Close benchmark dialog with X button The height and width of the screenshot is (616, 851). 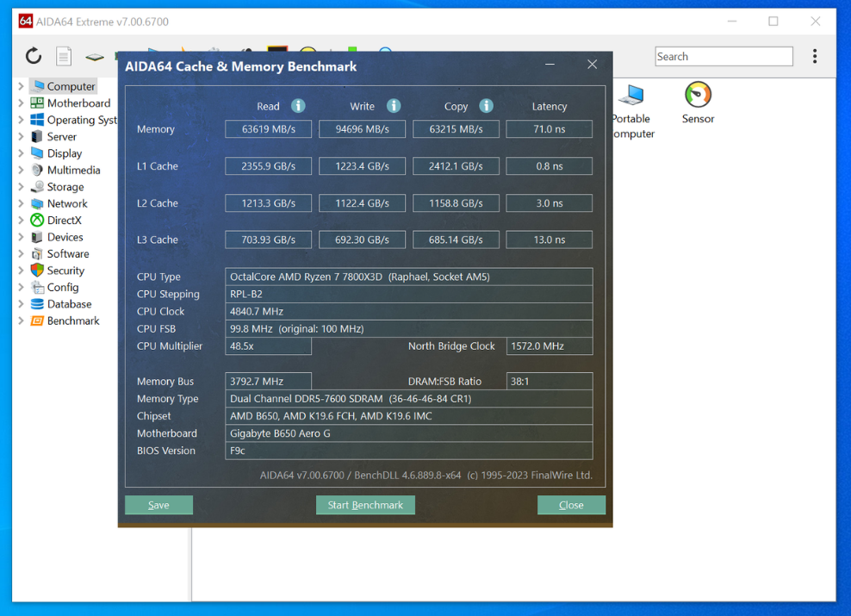click(592, 65)
